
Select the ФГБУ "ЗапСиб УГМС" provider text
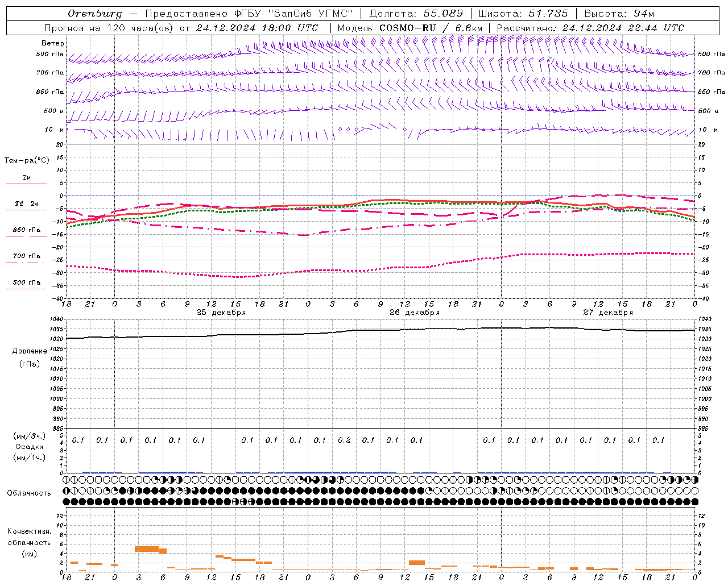coord(293,14)
